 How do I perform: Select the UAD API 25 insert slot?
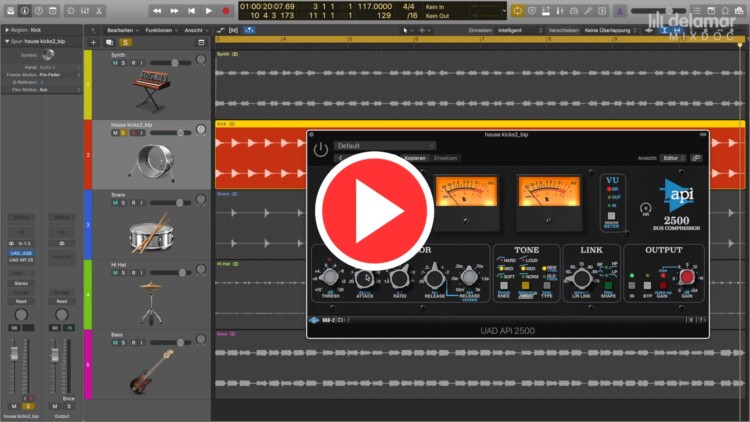click(x=21, y=260)
